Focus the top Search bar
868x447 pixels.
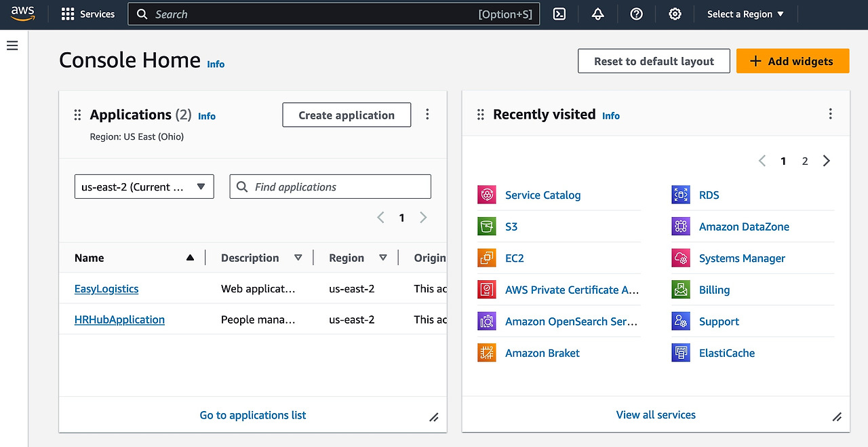tap(334, 14)
